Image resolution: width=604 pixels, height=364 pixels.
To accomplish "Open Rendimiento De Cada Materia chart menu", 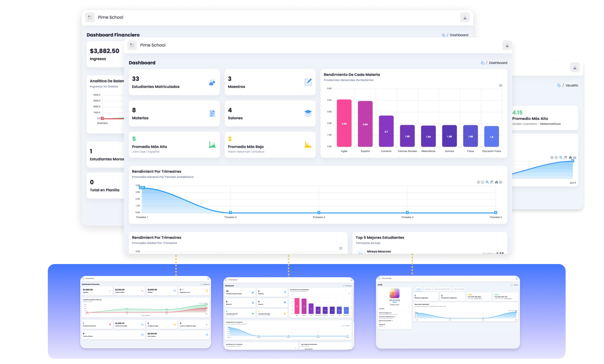I will [501, 85].
